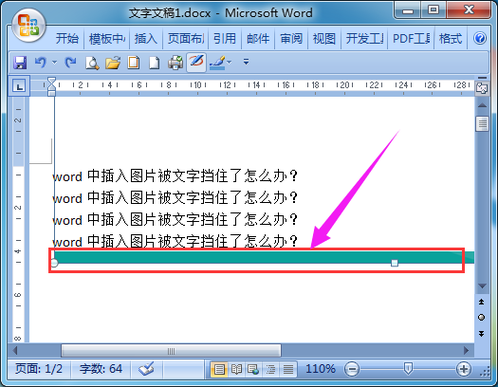Open Print Preview from quick toolbar
Viewport: 498px width, 387px height.
92,62
